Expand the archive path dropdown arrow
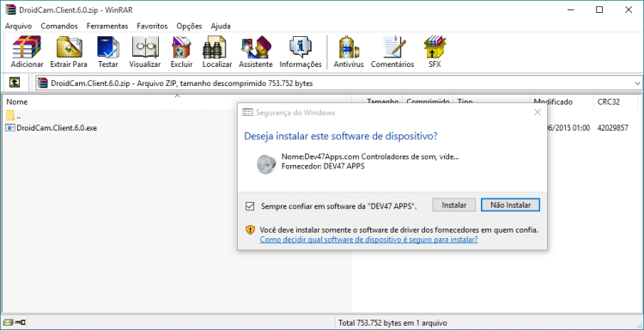 (x=637, y=83)
